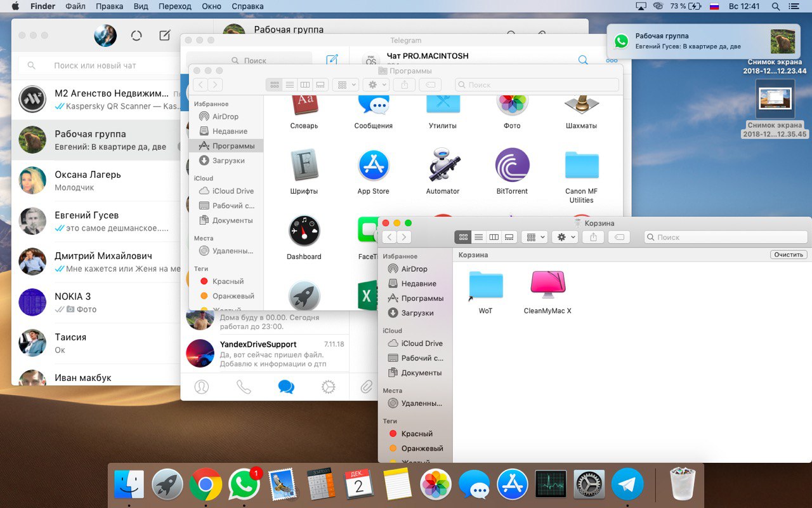Switch Programs window to list view
Screen dimensions: 812x508
289,84
